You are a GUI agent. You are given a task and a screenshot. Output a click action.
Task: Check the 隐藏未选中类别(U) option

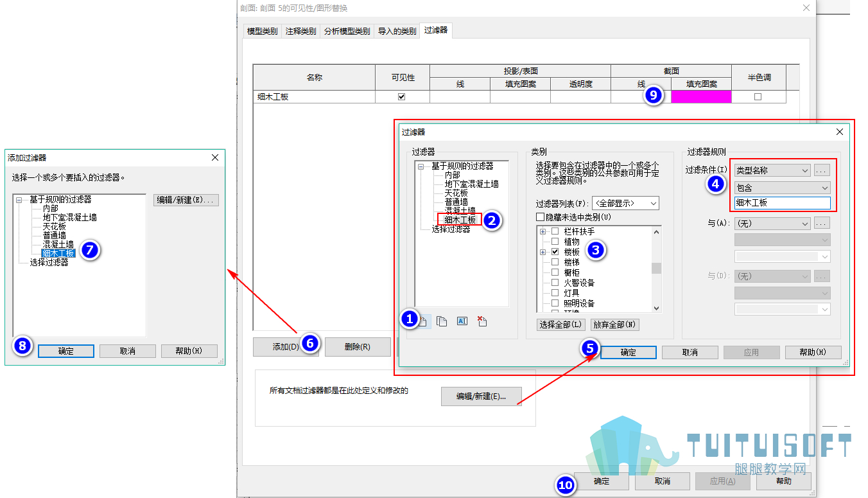[x=540, y=217]
